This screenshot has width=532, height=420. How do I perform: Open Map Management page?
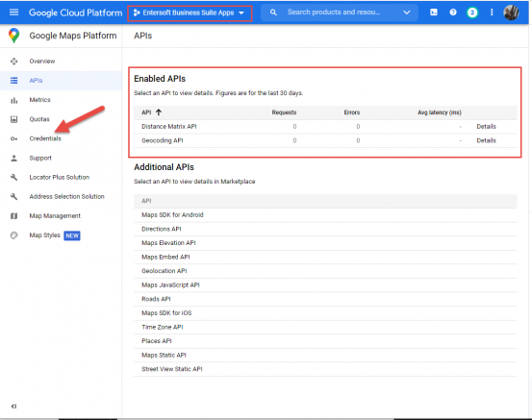coord(55,216)
